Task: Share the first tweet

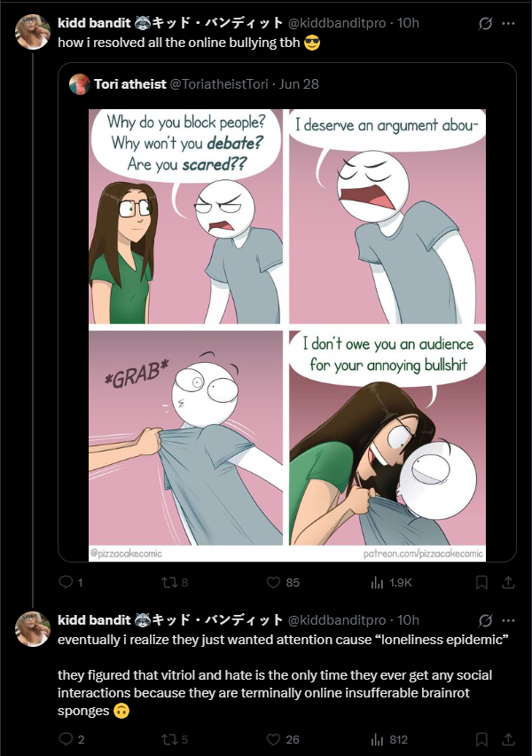Action: (x=508, y=582)
